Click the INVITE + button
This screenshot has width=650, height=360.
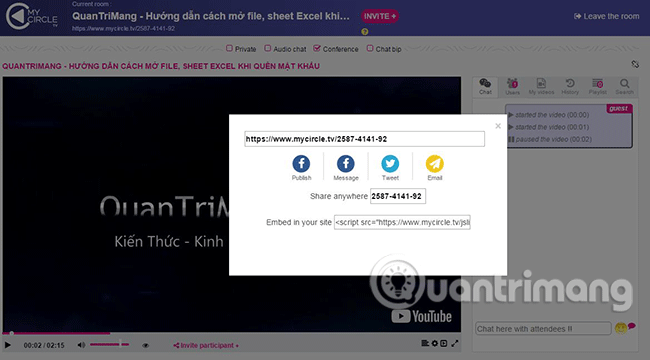click(380, 16)
